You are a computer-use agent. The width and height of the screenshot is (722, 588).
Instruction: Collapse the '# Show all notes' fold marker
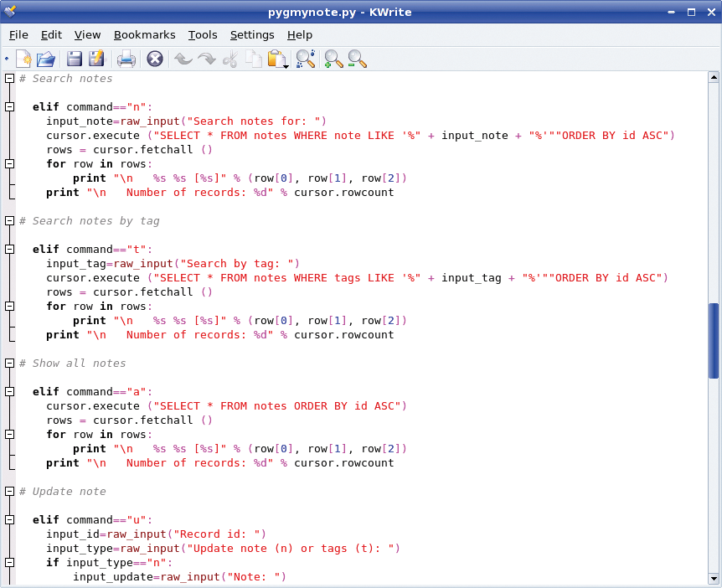9,363
